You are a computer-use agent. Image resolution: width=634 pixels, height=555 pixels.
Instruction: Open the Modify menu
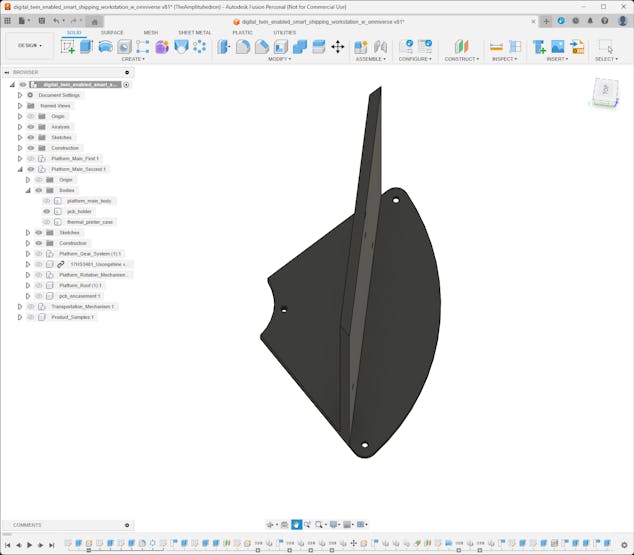(x=280, y=59)
